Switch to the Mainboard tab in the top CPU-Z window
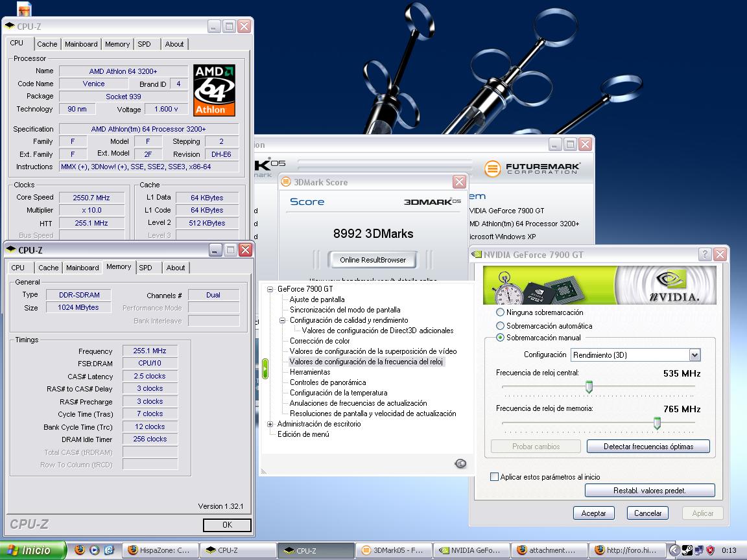Viewport: 747px width, 560px height. click(x=81, y=44)
